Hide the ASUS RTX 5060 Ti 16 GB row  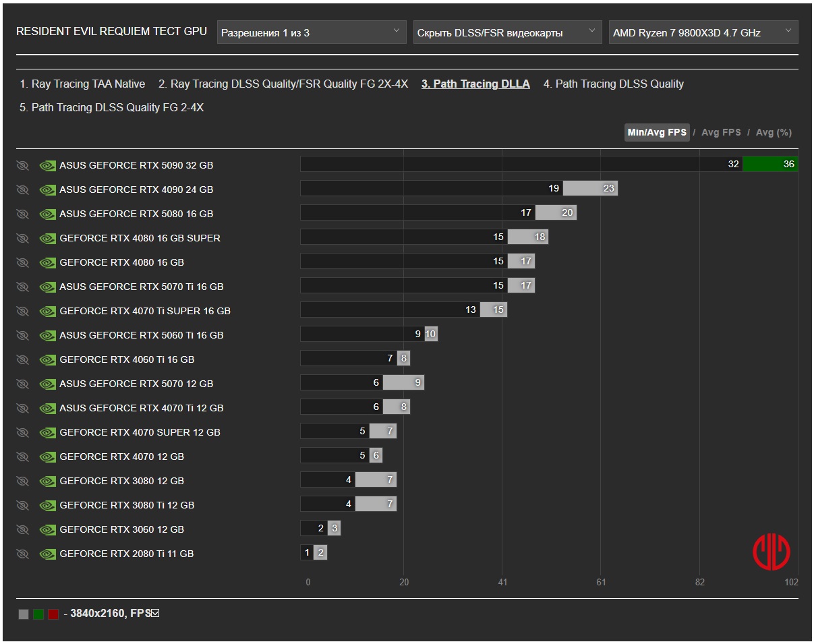22,335
